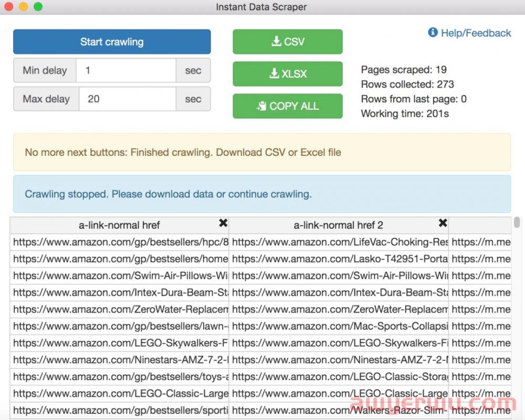Select LEGO-Classic-Large cell in first href column
The height and width of the screenshot is (420, 525).
pos(120,393)
